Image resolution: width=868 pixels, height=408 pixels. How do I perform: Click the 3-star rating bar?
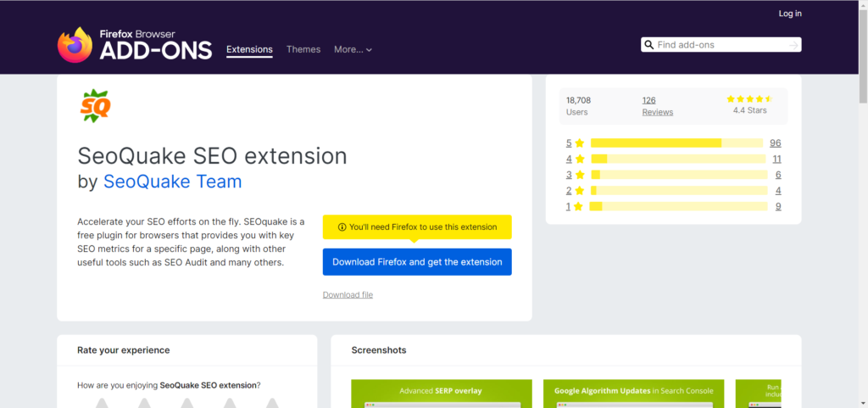pos(679,175)
